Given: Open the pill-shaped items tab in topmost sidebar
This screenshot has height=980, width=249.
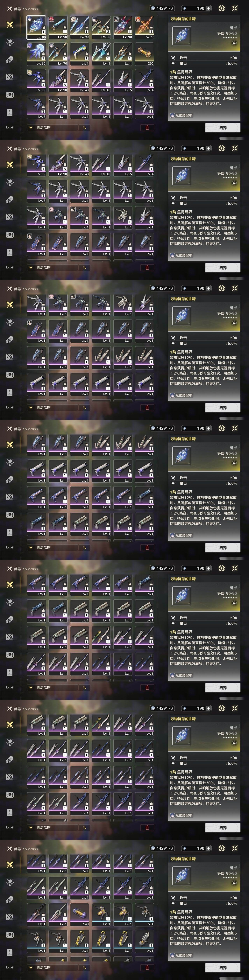Looking at the screenshot, I should point(10,59).
